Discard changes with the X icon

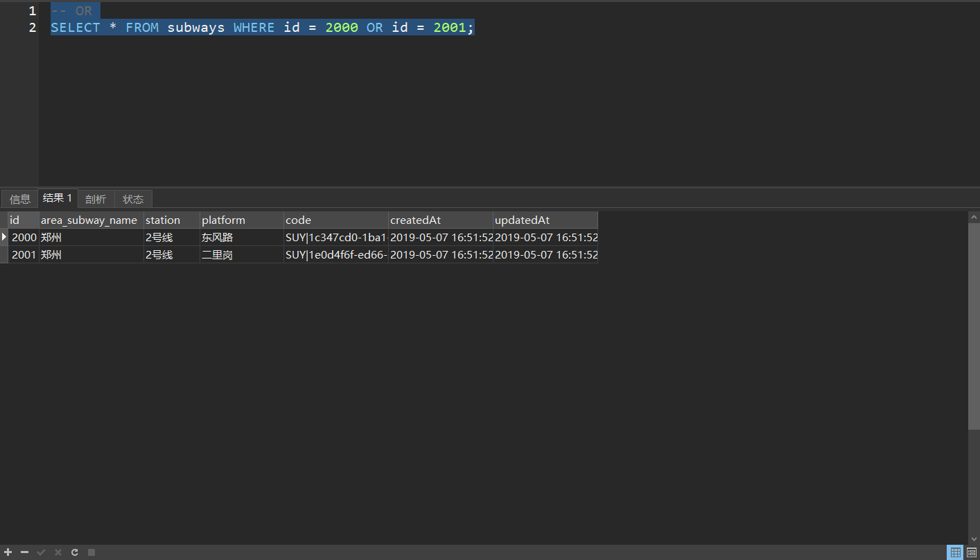58,552
